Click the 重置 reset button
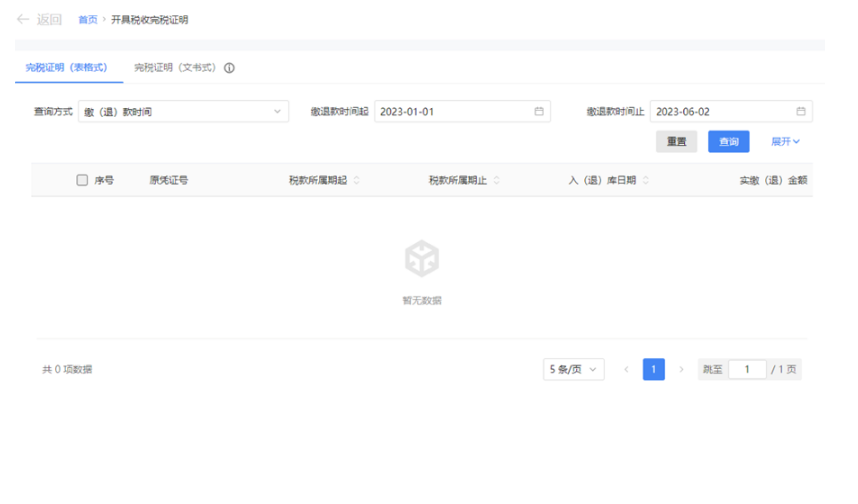858x504 pixels. click(676, 141)
